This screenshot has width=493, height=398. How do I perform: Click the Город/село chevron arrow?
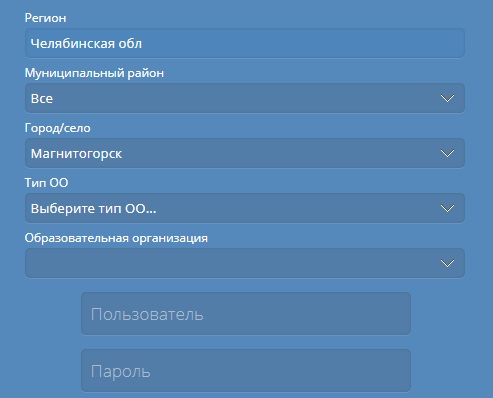(447, 153)
